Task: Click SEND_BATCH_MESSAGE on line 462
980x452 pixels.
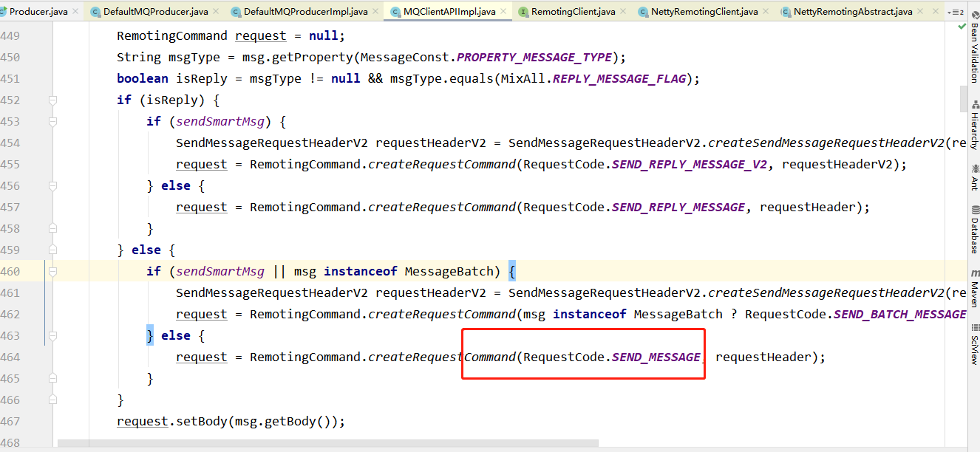Action: (899, 314)
